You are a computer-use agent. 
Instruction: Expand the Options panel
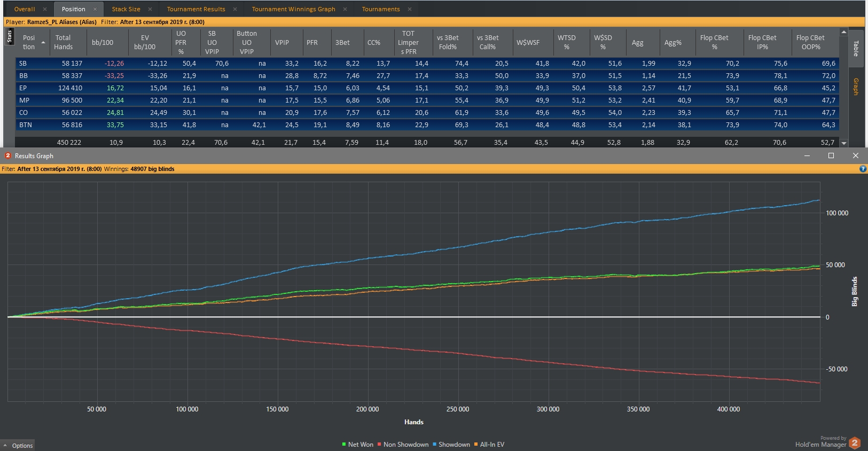click(x=18, y=445)
